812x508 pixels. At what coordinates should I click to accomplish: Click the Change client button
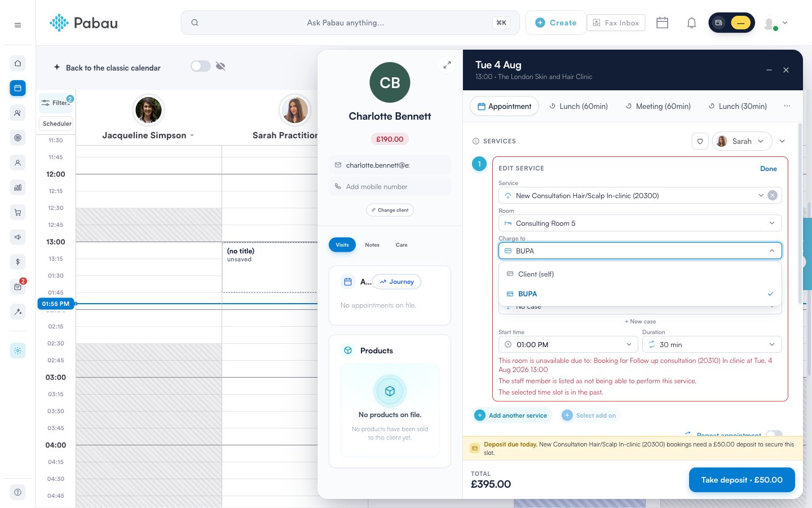[390, 210]
